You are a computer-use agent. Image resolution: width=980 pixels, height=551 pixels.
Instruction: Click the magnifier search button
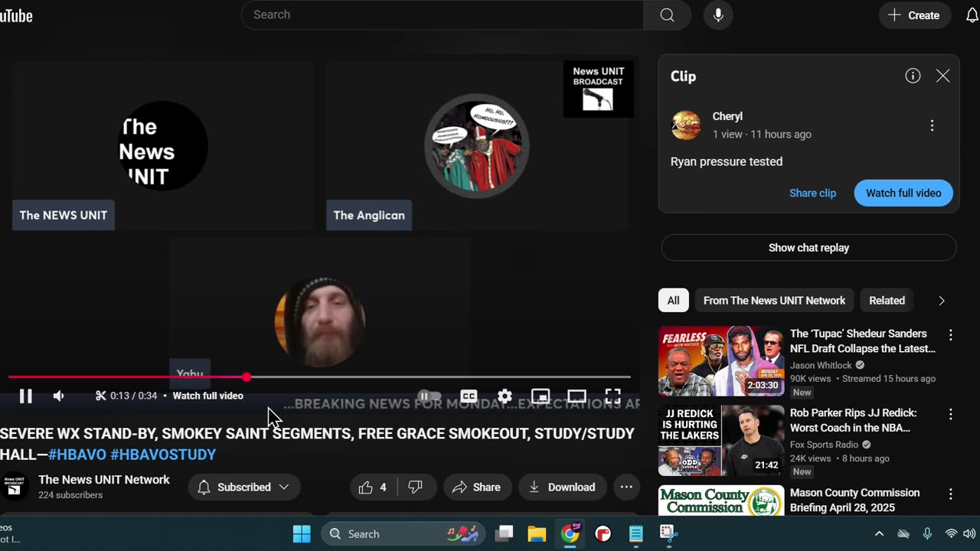(x=667, y=15)
